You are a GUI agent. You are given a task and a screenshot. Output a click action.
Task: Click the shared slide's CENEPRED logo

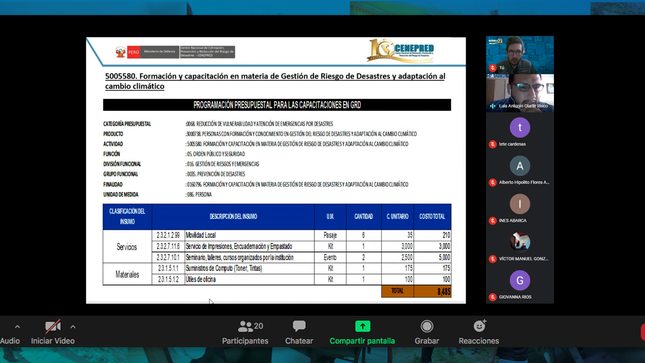point(401,51)
